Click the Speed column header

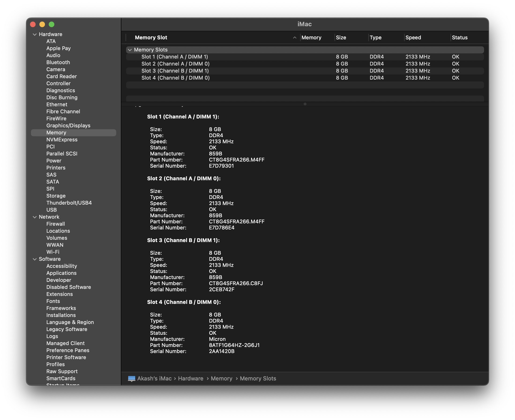pos(413,37)
